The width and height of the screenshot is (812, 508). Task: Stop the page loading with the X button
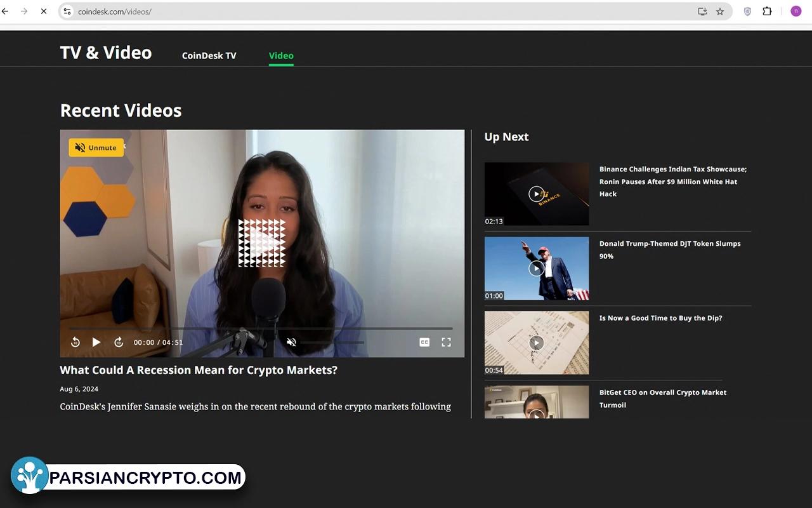pyautogui.click(x=44, y=11)
